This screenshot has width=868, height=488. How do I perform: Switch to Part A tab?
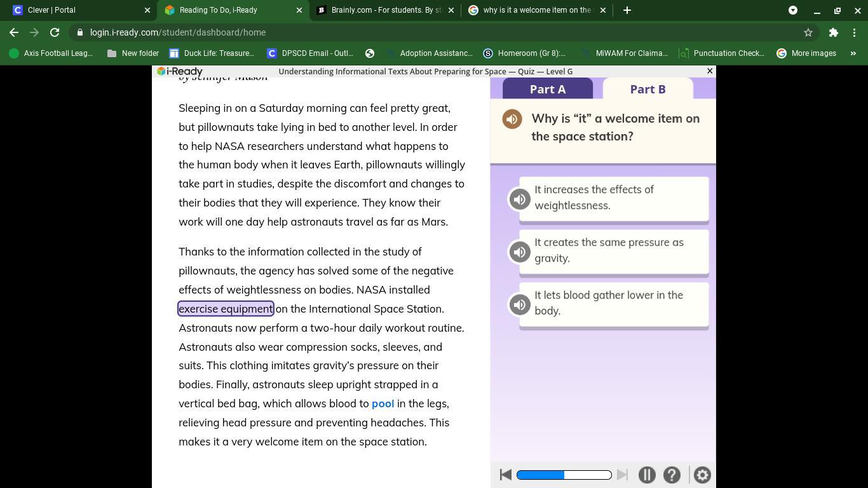tap(548, 89)
